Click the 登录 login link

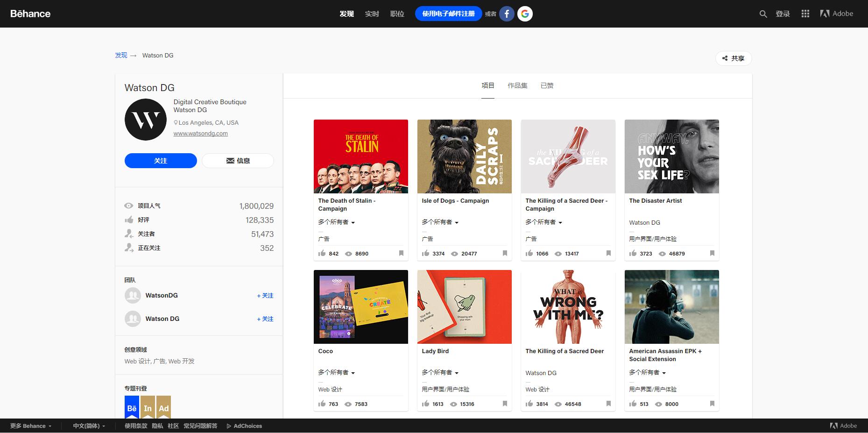(783, 14)
